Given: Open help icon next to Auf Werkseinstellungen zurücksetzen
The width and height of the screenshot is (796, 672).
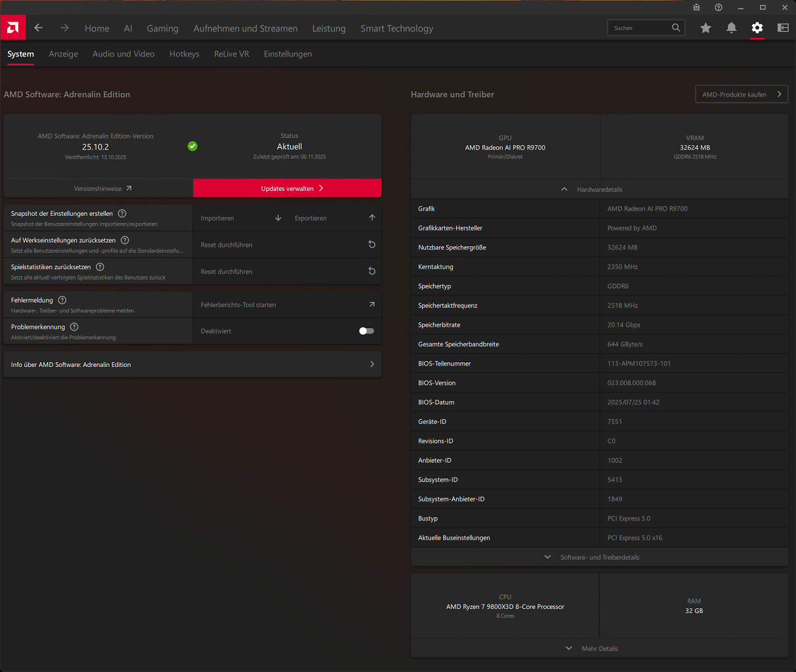Looking at the screenshot, I should (125, 240).
